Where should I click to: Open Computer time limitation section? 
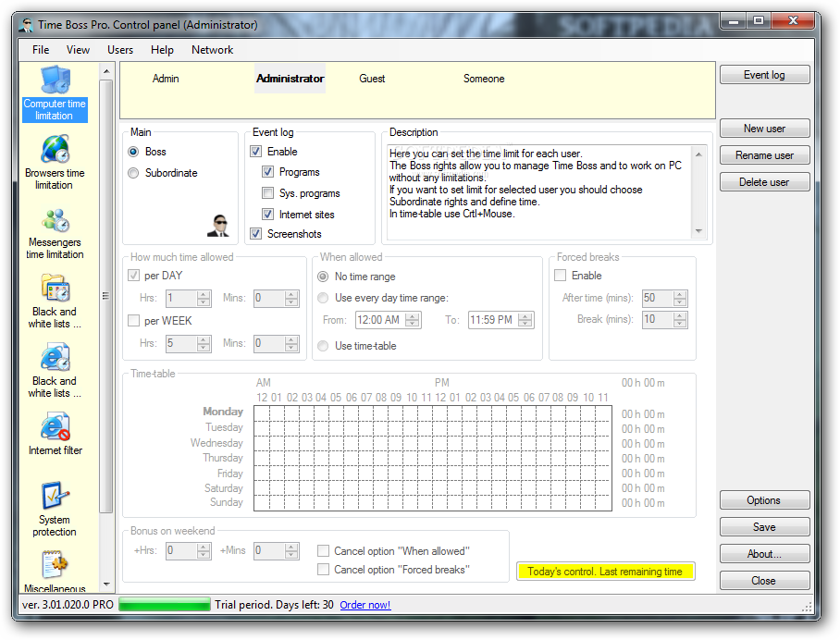click(55, 93)
